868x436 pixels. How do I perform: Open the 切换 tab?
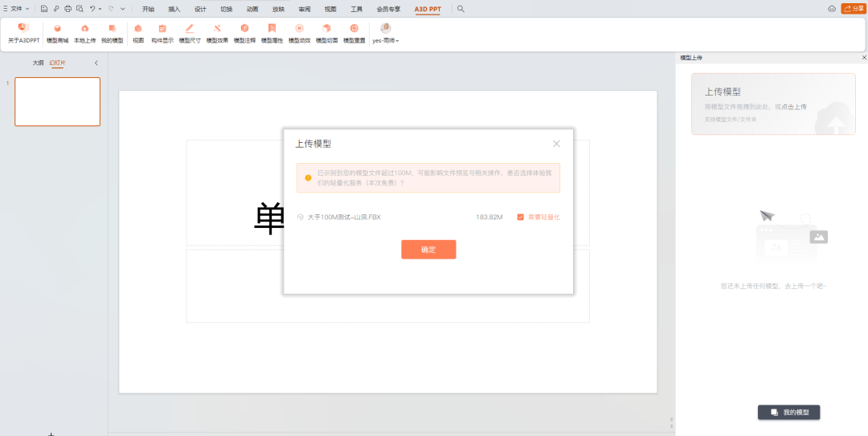[227, 9]
